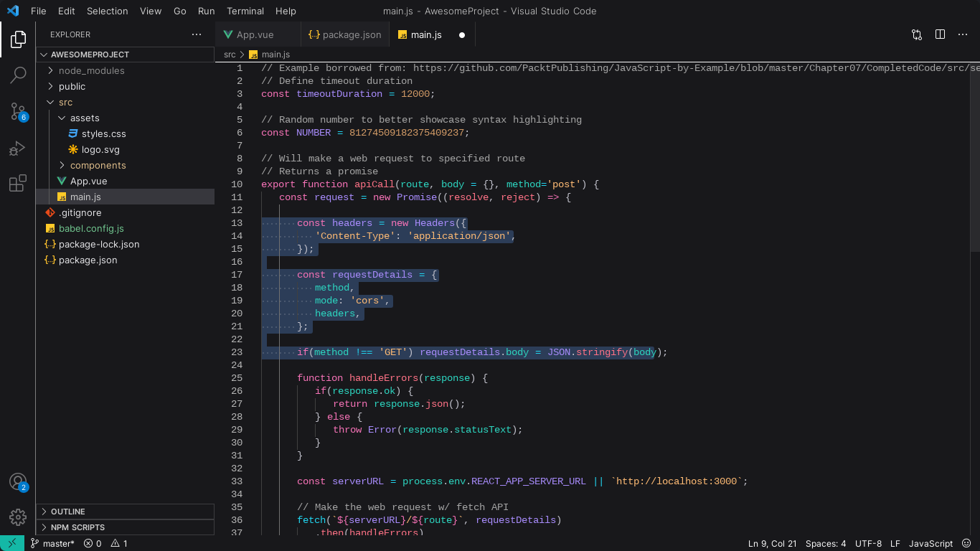This screenshot has width=980, height=551.
Task: Open the Search view icon
Action: pos(18,75)
